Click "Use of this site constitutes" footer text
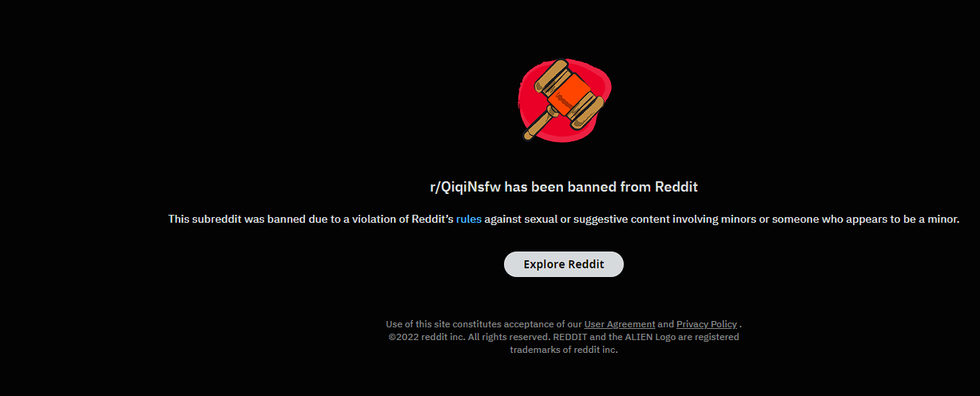 [x=445, y=324]
